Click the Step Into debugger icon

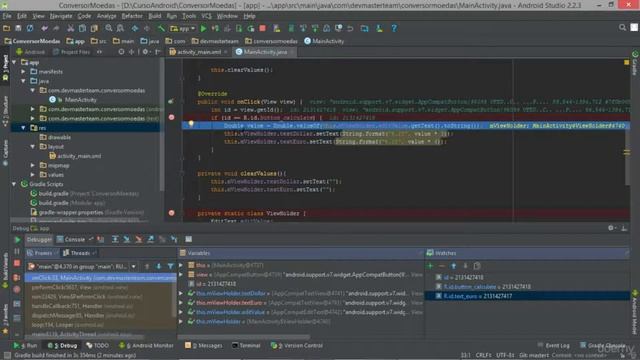pyautogui.click(x=127, y=239)
